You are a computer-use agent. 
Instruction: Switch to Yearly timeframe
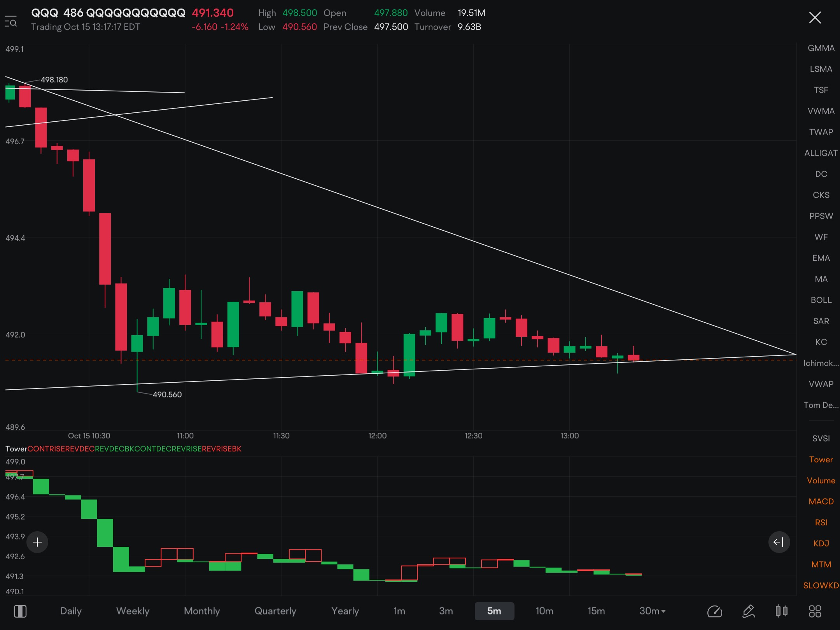pyautogui.click(x=345, y=611)
